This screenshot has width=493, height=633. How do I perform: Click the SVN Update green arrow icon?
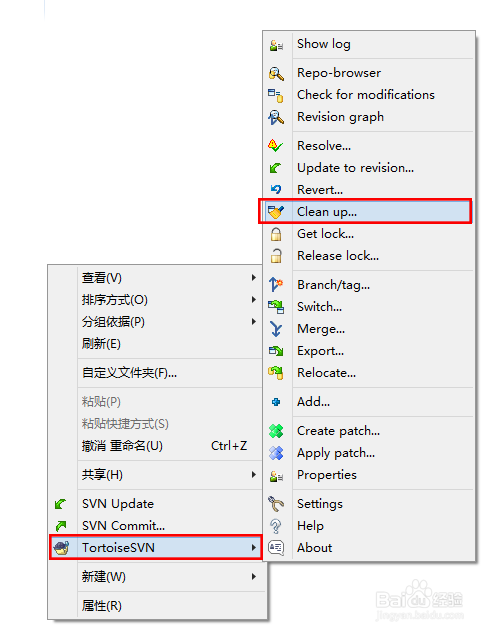tap(61, 504)
